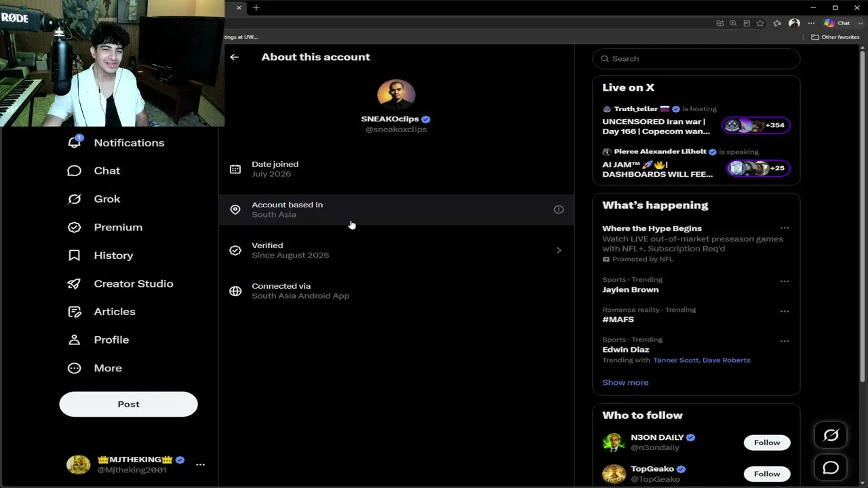
Task: Open the browser profile avatar
Action: [794, 23]
